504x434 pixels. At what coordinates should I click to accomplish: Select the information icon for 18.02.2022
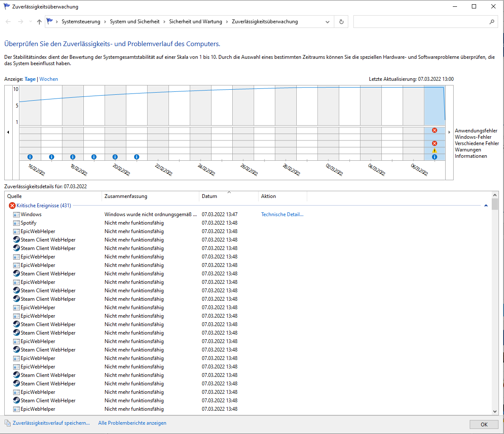point(73,157)
